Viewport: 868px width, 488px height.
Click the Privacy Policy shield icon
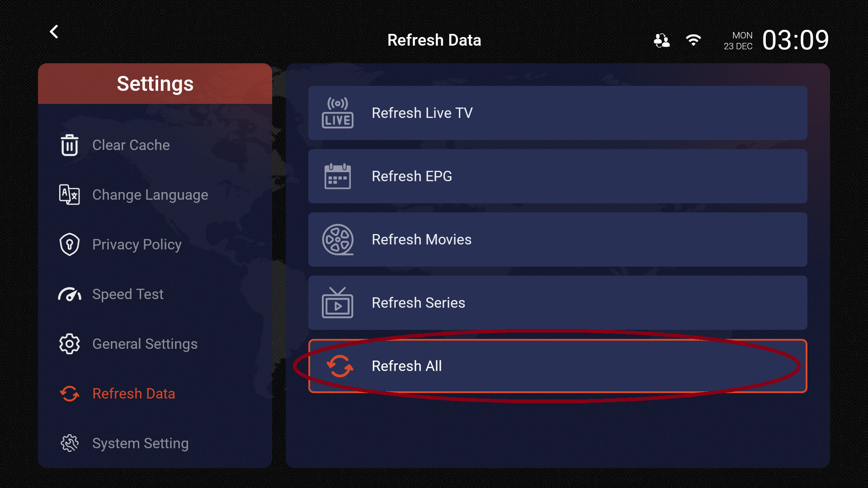[70, 244]
